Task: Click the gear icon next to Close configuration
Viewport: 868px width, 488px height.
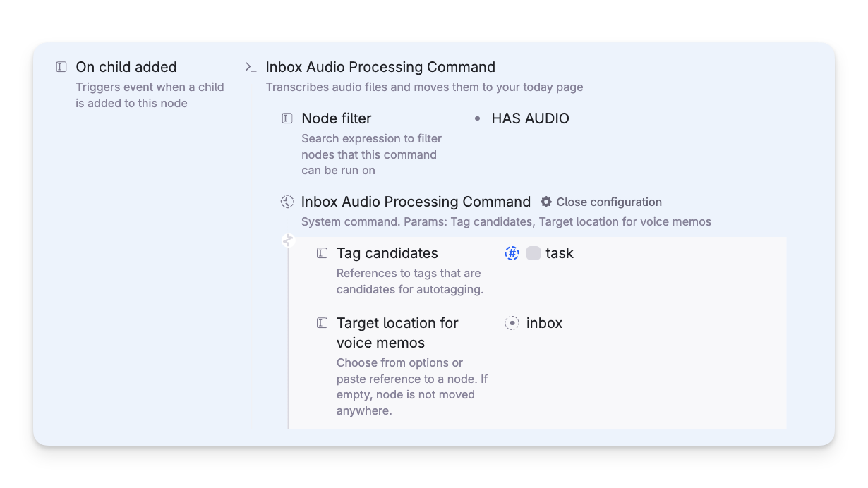Action: 546,202
